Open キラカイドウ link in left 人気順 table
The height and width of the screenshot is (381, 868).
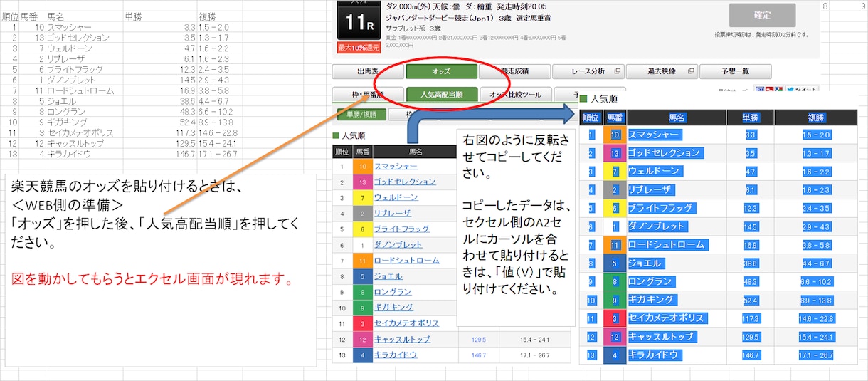coord(396,355)
